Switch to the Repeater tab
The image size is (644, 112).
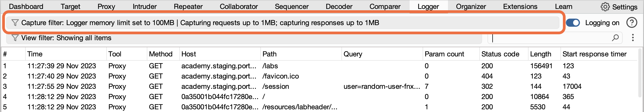point(188,6)
